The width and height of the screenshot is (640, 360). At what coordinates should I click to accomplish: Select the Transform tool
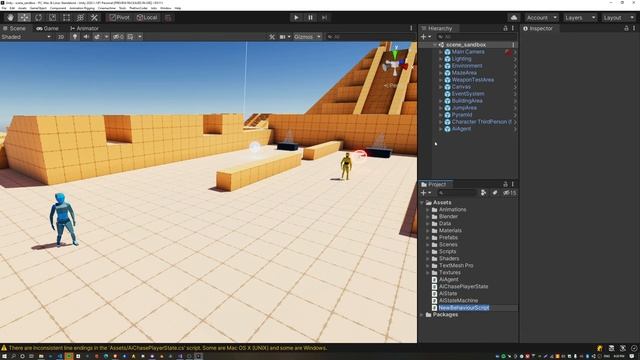[80, 18]
